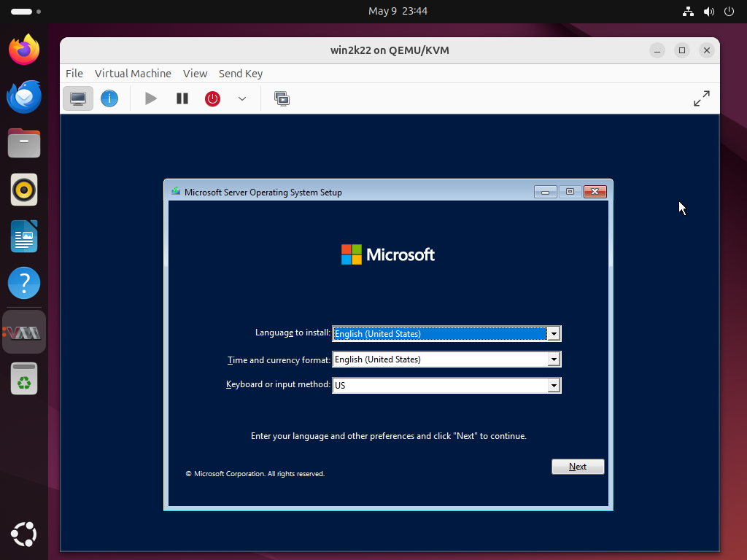Screen dimensions: 747x560
Task: Select the Language to install field
Action: [x=446, y=334]
